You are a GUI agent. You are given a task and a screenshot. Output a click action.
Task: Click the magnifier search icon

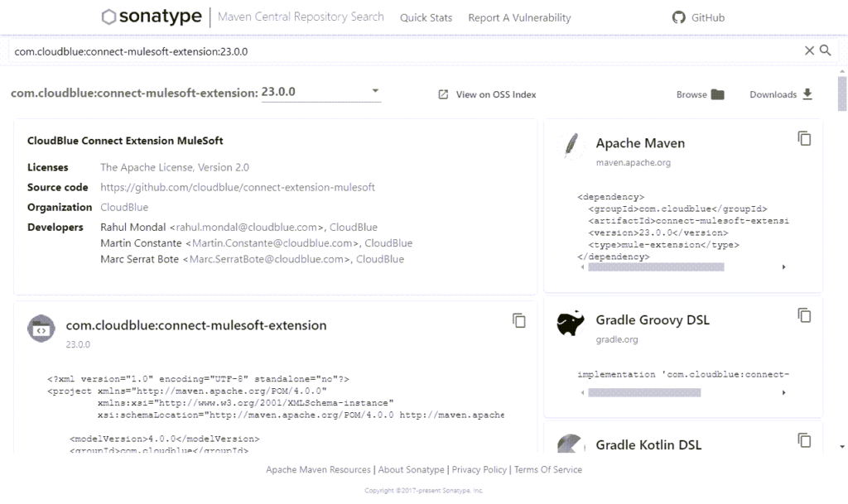pyautogui.click(x=826, y=50)
